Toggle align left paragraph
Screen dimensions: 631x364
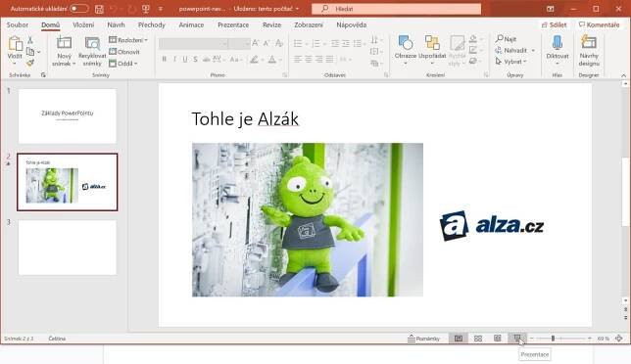click(298, 60)
